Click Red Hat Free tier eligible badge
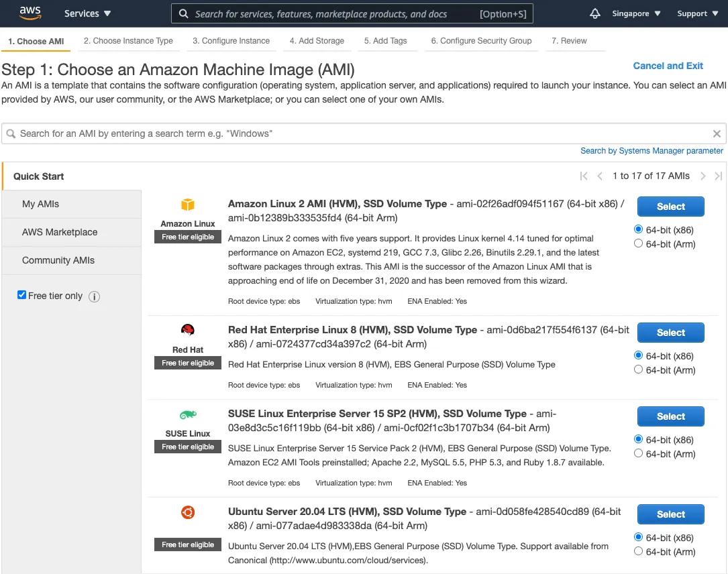Screen dimensions: 728x574 pyautogui.click(x=188, y=363)
